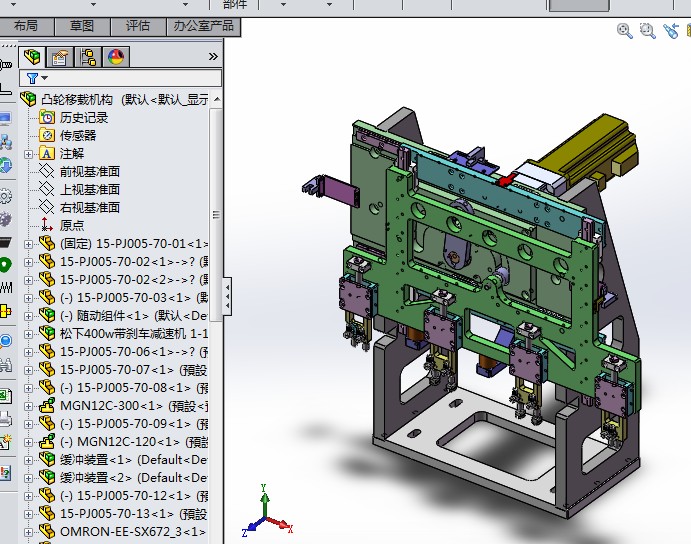Click the Previous View icon

(671, 31)
